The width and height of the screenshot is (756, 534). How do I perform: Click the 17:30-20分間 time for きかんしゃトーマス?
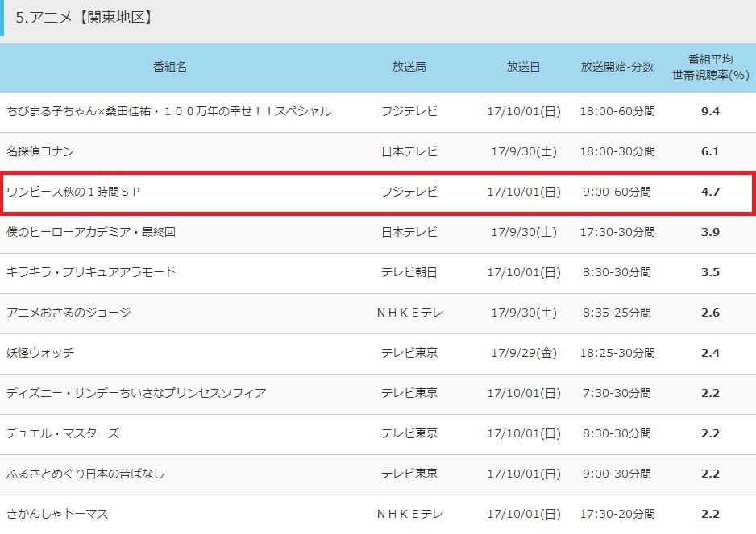(617, 514)
